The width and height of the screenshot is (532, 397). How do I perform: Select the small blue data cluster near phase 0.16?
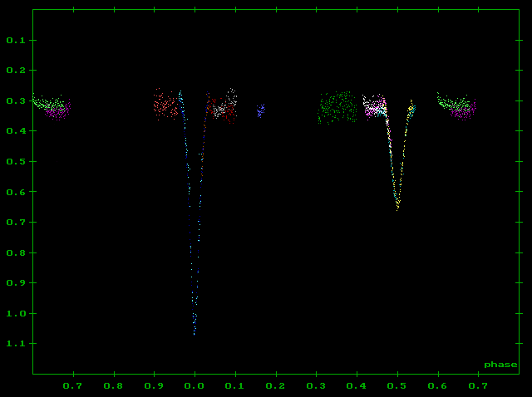point(260,110)
